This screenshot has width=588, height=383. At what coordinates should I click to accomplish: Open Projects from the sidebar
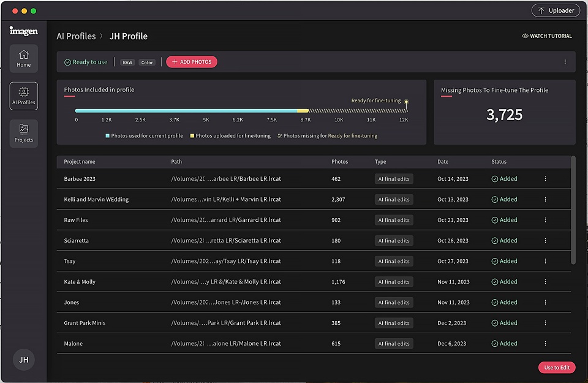tap(24, 134)
